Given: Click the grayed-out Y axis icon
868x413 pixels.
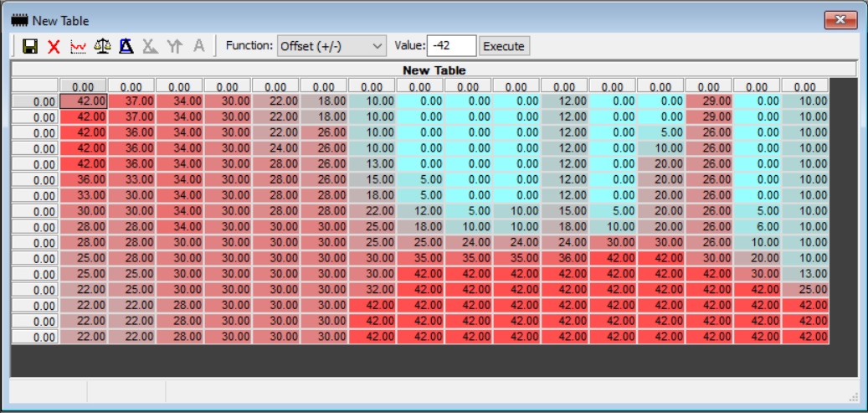Looking at the screenshot, I should click(x=174, y=46).
